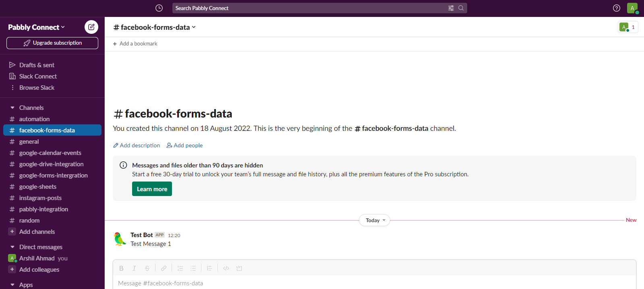Click the Slack Connect building icon

pos(12,76)
